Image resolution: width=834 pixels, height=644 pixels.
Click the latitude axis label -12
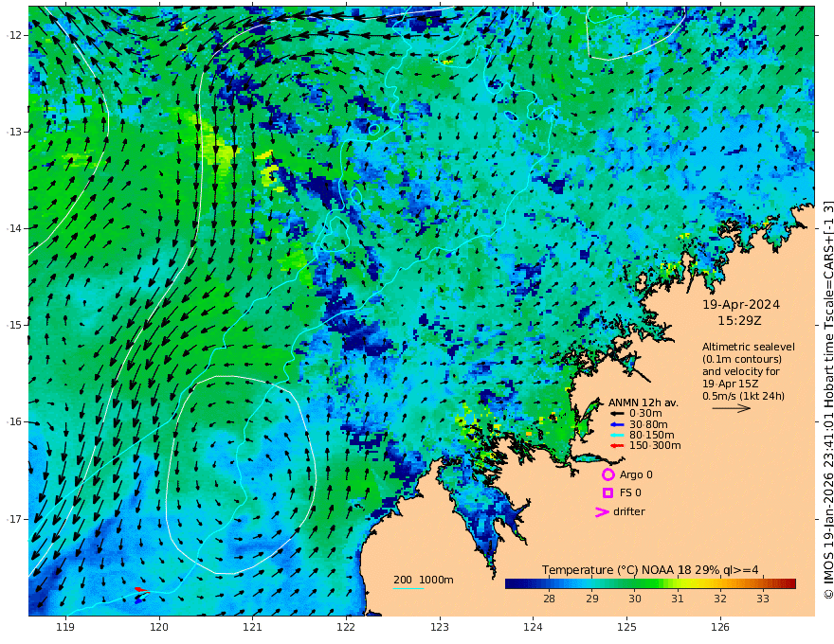14,35
